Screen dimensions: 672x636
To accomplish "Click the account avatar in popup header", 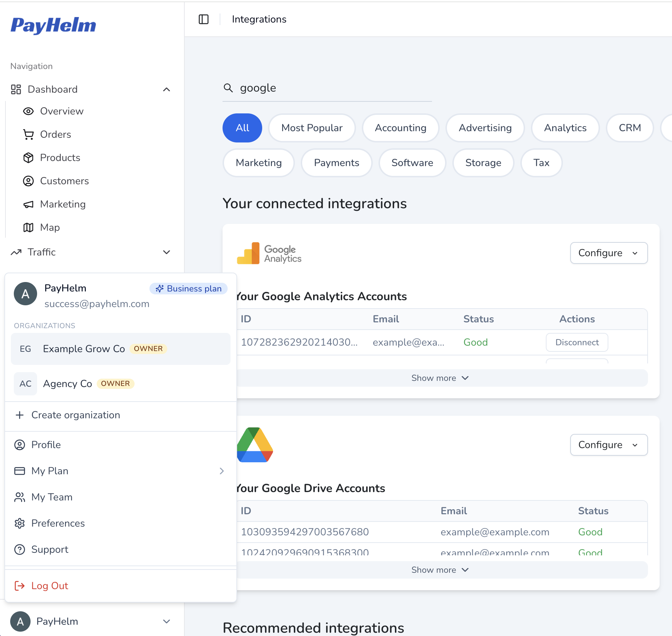I will (x=25, y=294).
